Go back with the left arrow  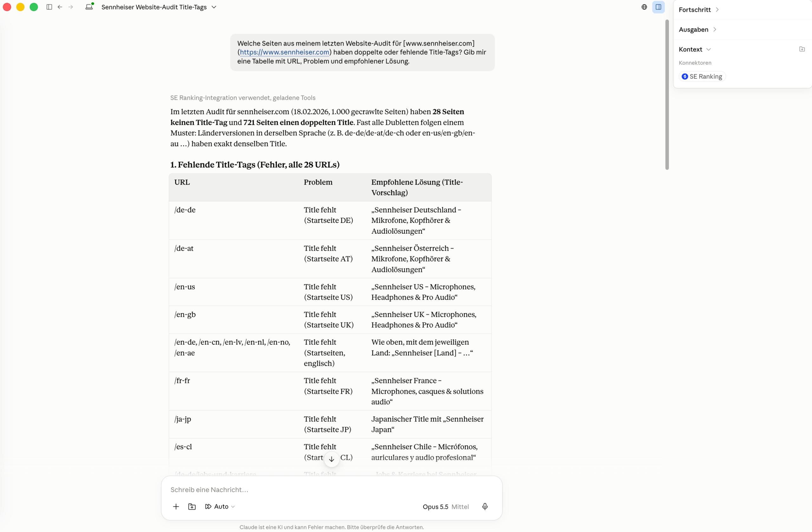tap(60, 7)
